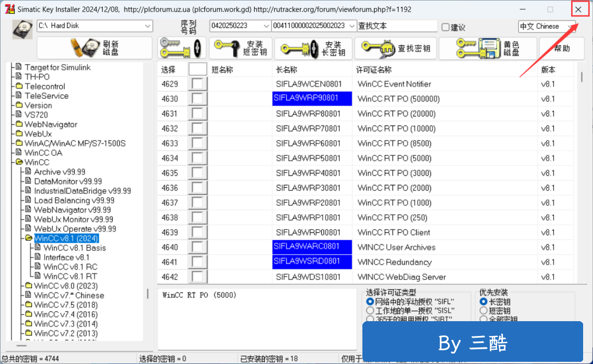Click the folder icon beside Version
Image resolution: width=593 pixels, height=364 pixels.
tap(19, 105)
